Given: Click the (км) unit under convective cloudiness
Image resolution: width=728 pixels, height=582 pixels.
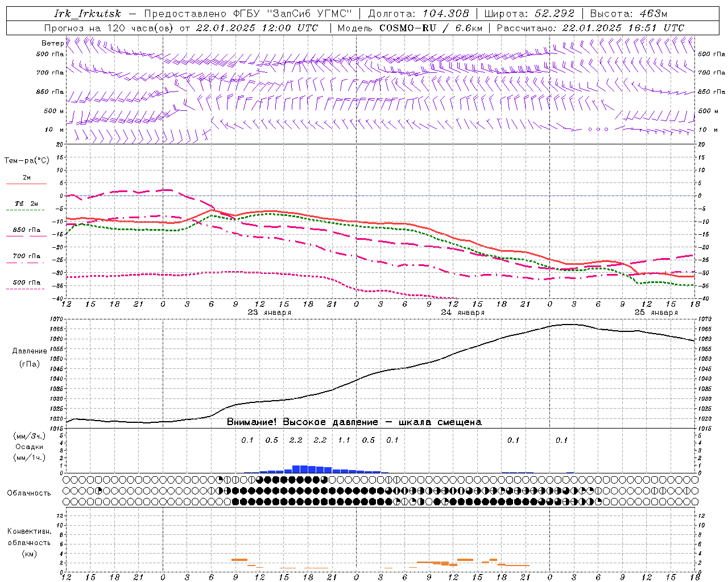Looking at the screenshot, I should (29, 554).
